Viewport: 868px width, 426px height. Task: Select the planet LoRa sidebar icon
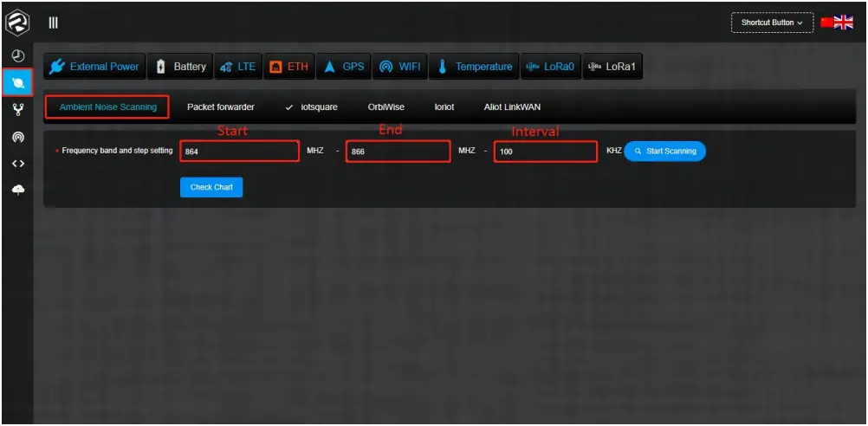(17, 83)
